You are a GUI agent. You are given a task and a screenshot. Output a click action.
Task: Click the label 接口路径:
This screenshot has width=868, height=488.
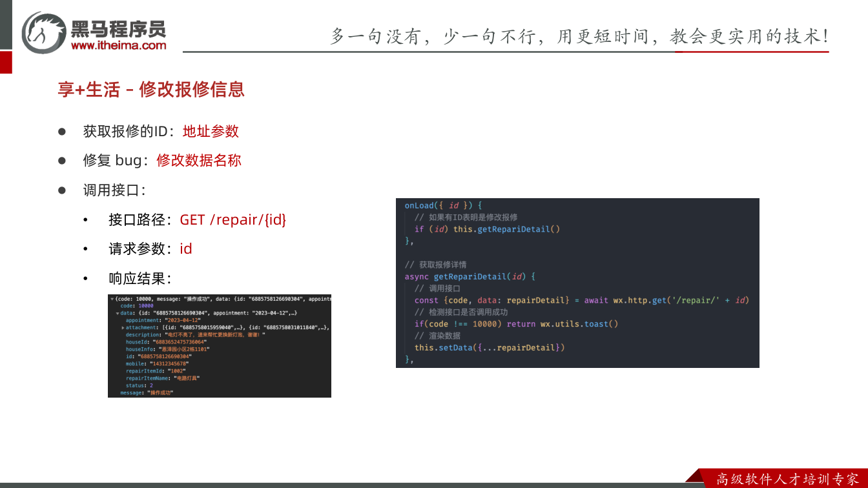tap(140, 219)
